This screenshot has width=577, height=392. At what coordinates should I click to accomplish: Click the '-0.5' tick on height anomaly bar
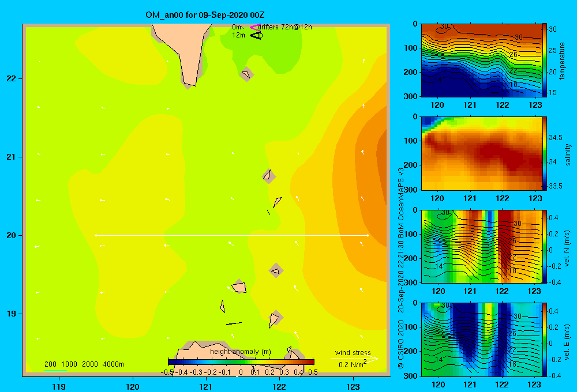tap(167, 372)
